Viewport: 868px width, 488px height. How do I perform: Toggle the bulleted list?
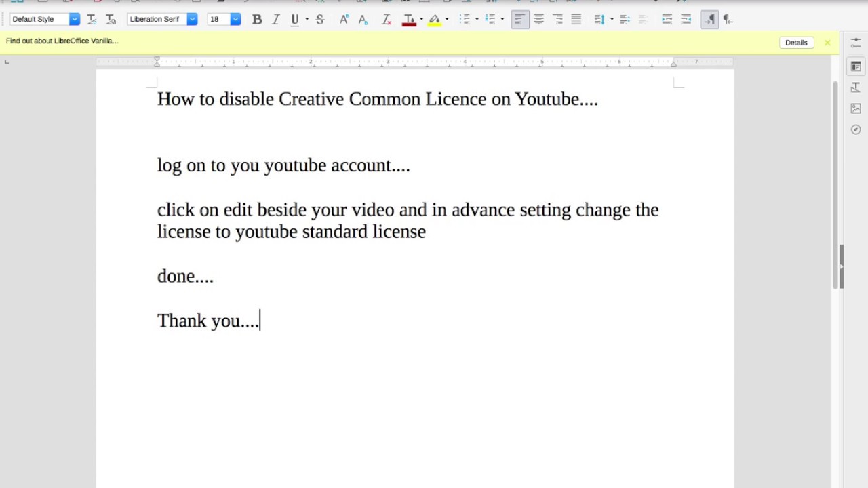pyautogui.click(x=465, y=20)
